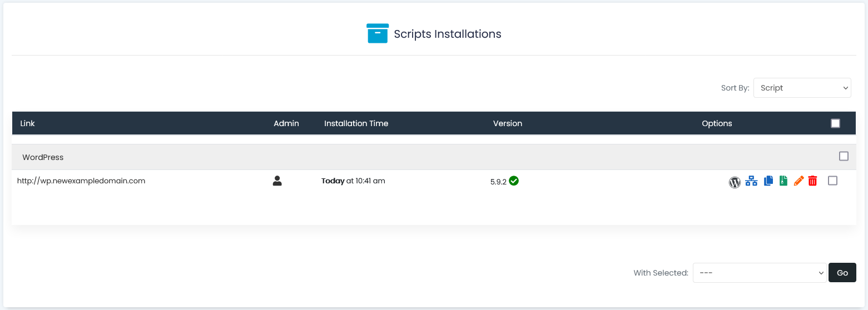Open WordPress admin login icon in Options
The width and height of the screenshot is (868, 310).
click(x=735, y=182)
